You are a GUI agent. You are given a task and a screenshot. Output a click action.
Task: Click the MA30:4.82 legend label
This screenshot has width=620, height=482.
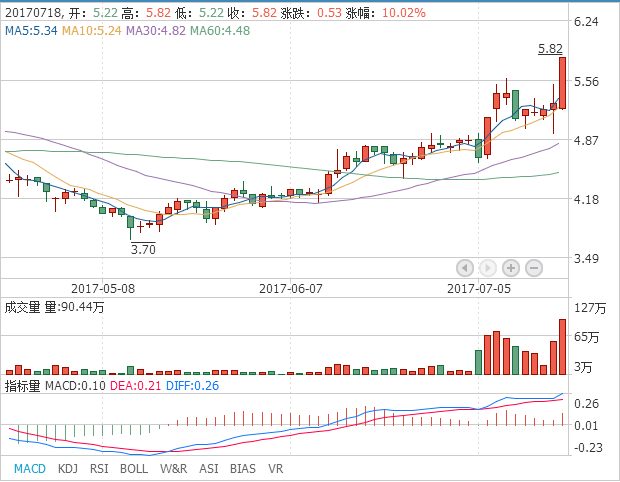(x=156, y=31)
